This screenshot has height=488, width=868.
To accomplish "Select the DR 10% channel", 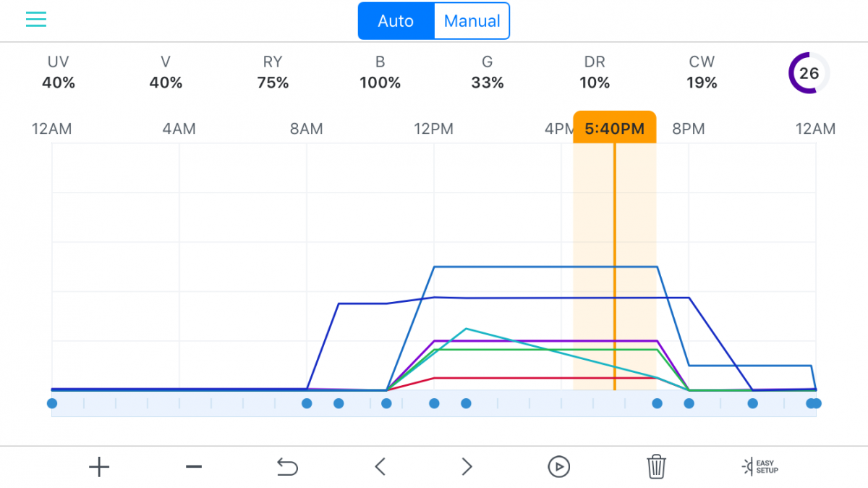I will click(x=595, y=72).
